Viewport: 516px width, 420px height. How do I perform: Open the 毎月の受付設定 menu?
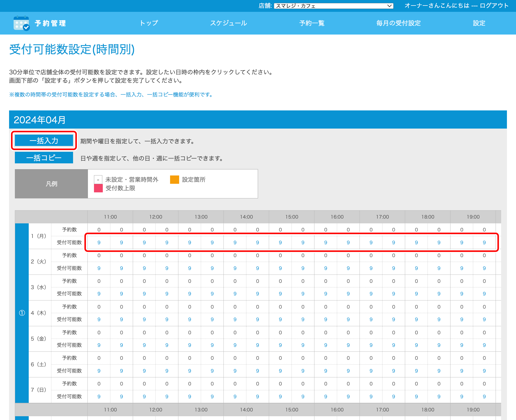tap(398, 23)
